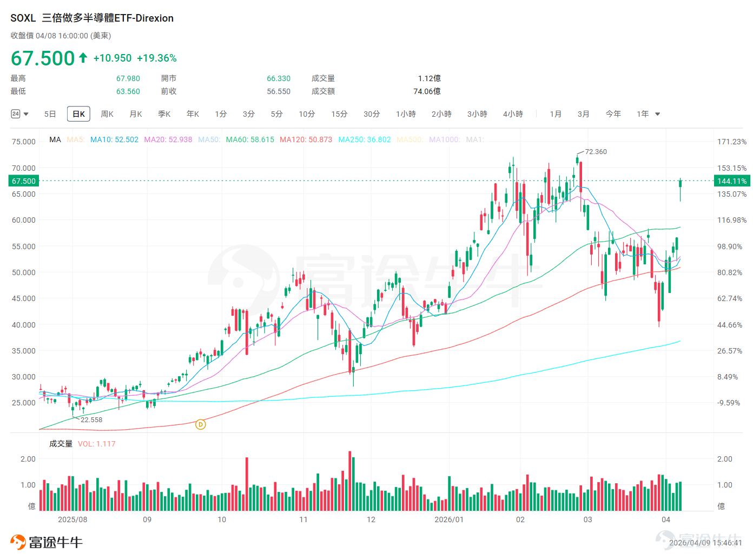Open the dropdown after the 1年 range

(x=658, y=114)
